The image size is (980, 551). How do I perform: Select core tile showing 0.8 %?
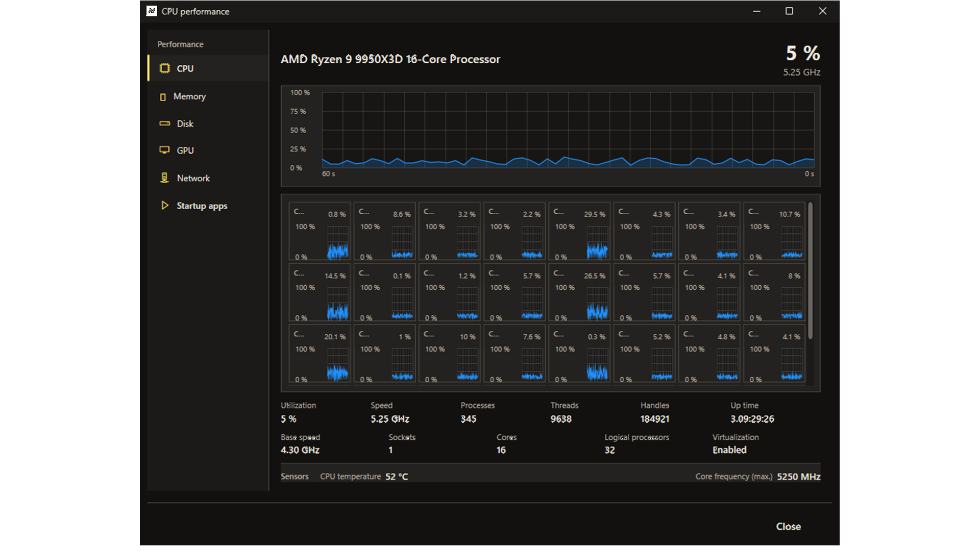pyautogui.click(x=320, y=232)
